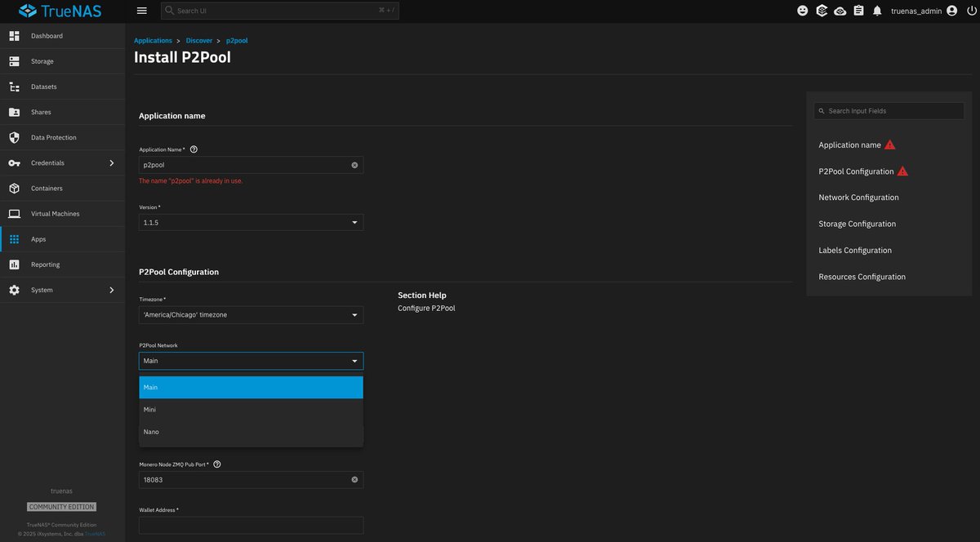This screenshot has height=542, width=980.
Task: Select the Mini network option
Action: [251, 410]
